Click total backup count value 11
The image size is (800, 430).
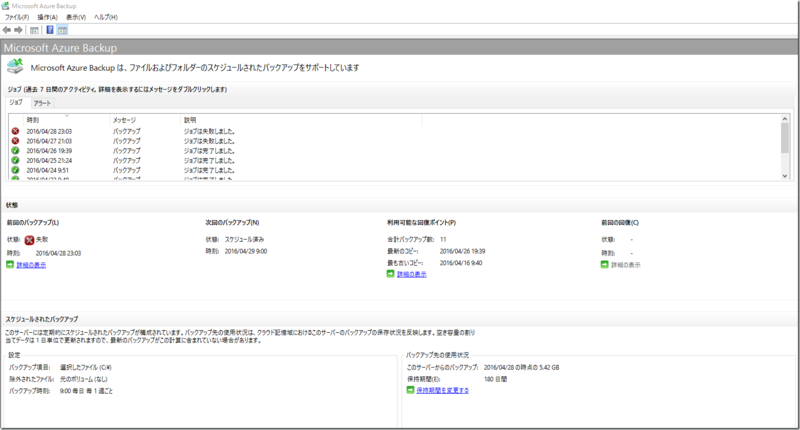click(x=443, y=239)
